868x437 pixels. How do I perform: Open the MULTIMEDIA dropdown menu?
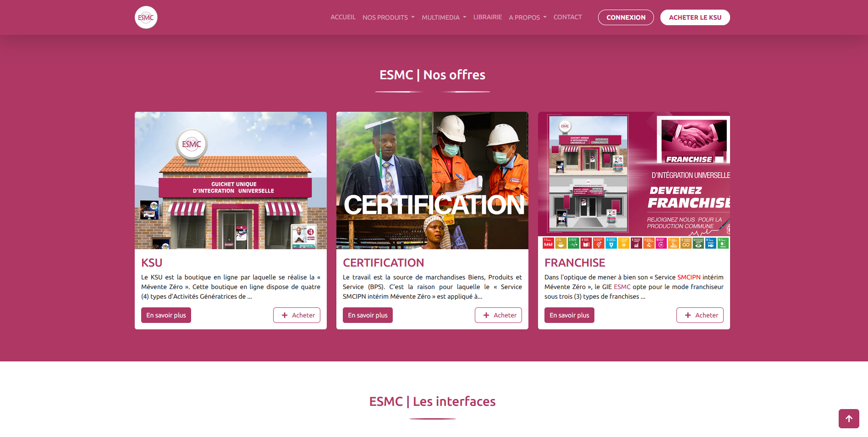(x=444, y=17)
